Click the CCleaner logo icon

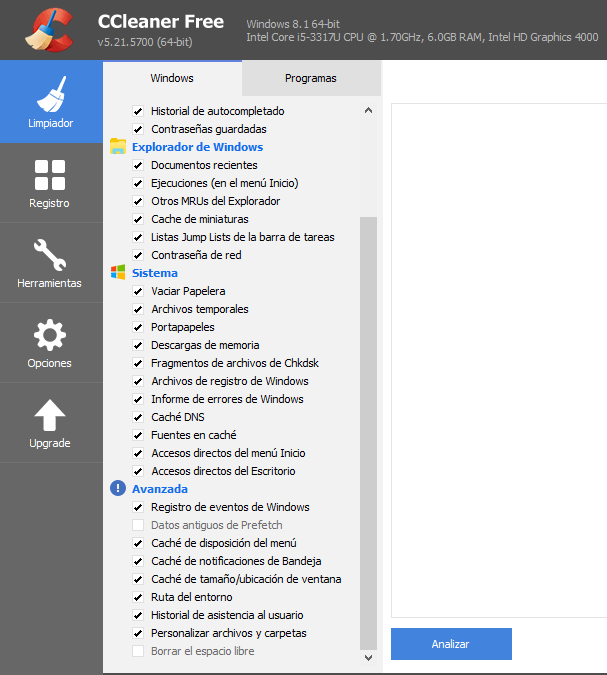pyautogui.click(x=50, y=30)
